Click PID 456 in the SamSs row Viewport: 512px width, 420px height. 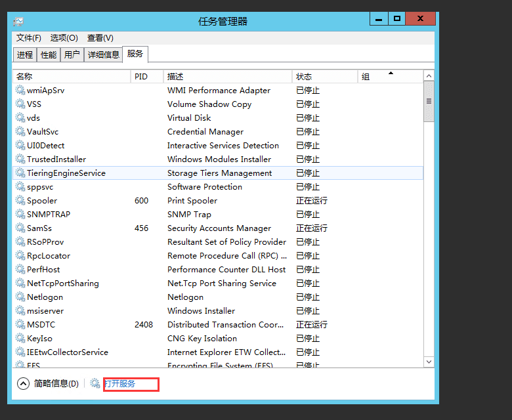(141, 228)
